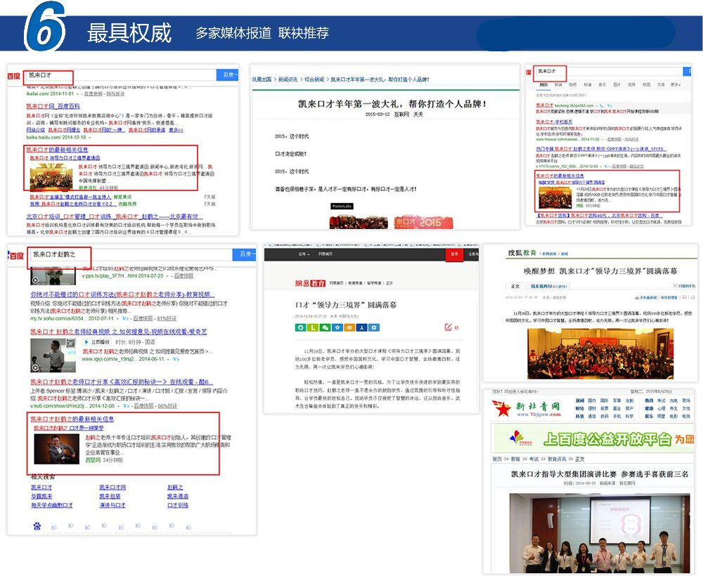Click the Sohu Education logo
Screen dimensions: 703x588
click(x=522, y=253)
